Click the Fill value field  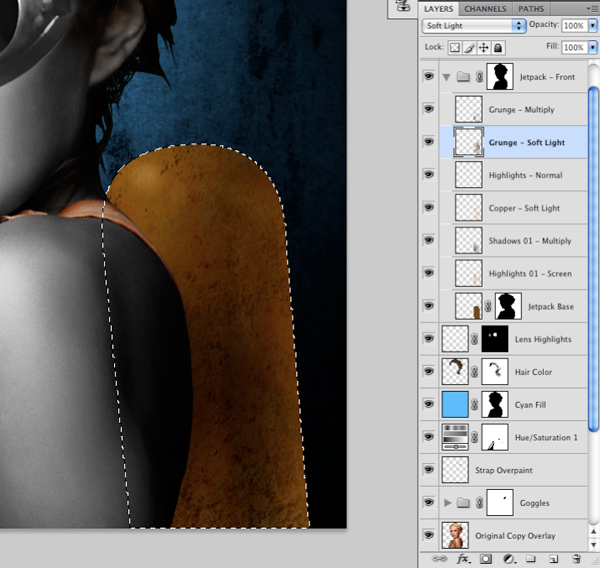(574, 47)
